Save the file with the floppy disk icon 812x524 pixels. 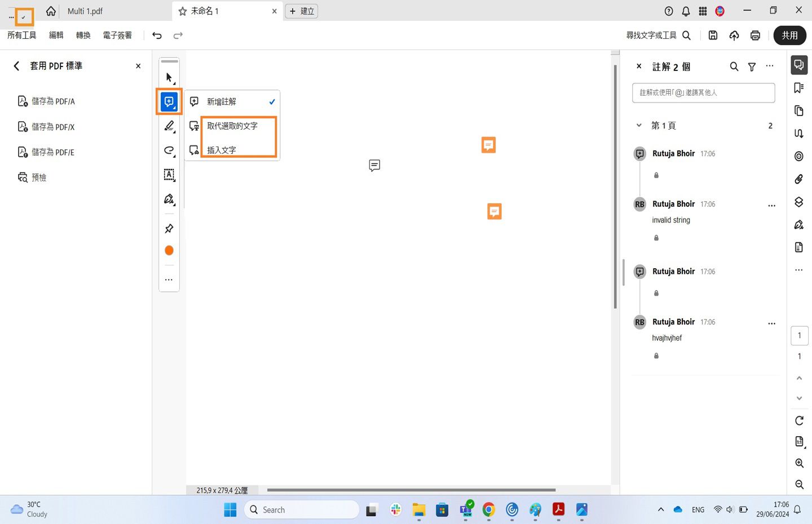click(x=713, y=35)
